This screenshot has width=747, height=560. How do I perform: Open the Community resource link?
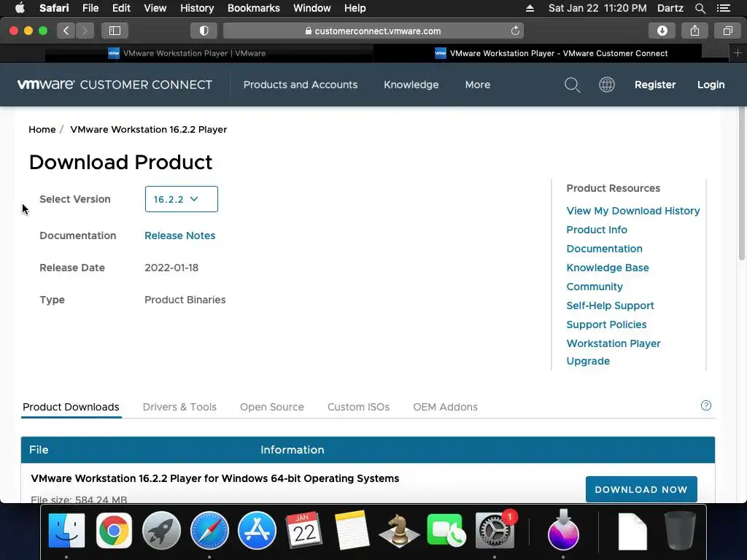[x=595, y=287]
